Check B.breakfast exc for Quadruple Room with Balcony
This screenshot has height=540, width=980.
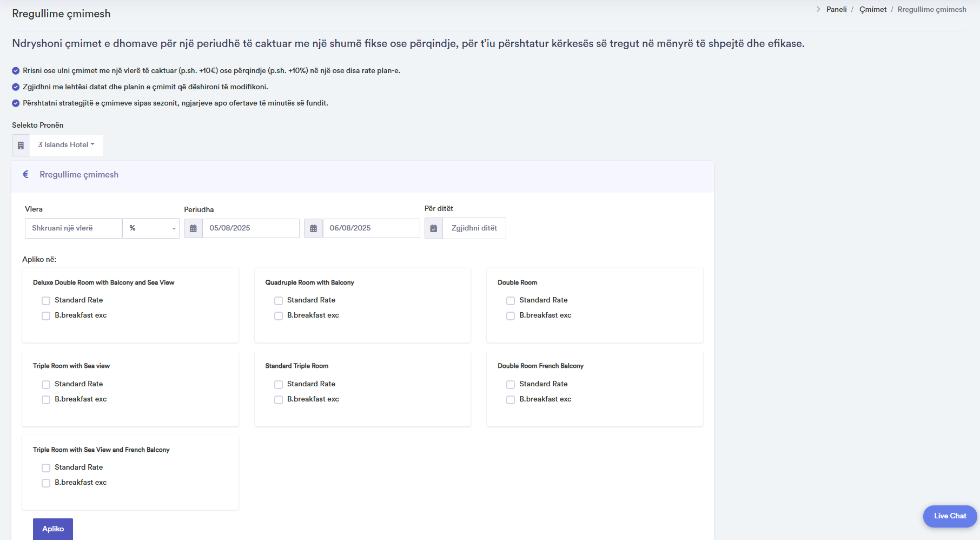click(279, 316)
